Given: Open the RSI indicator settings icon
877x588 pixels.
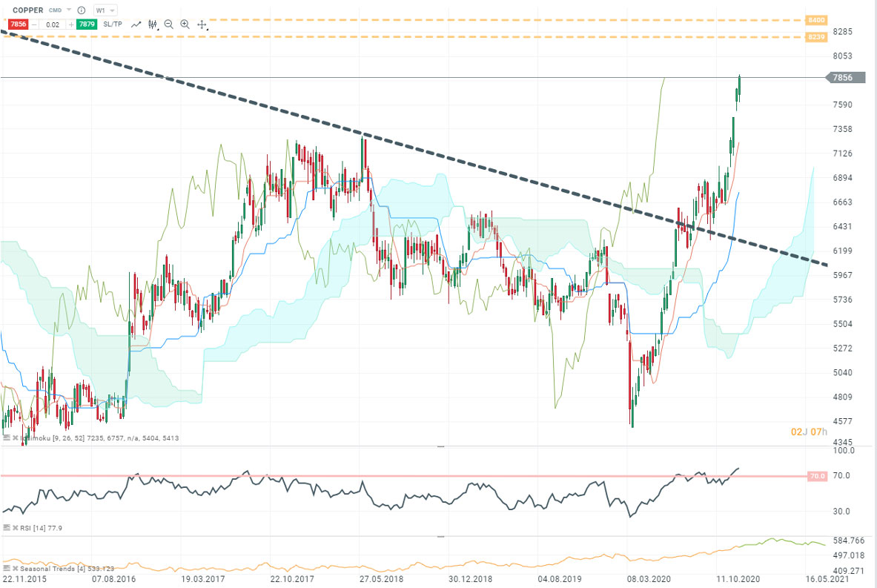Looking at the screenshot, I should (x=6, y=528).
